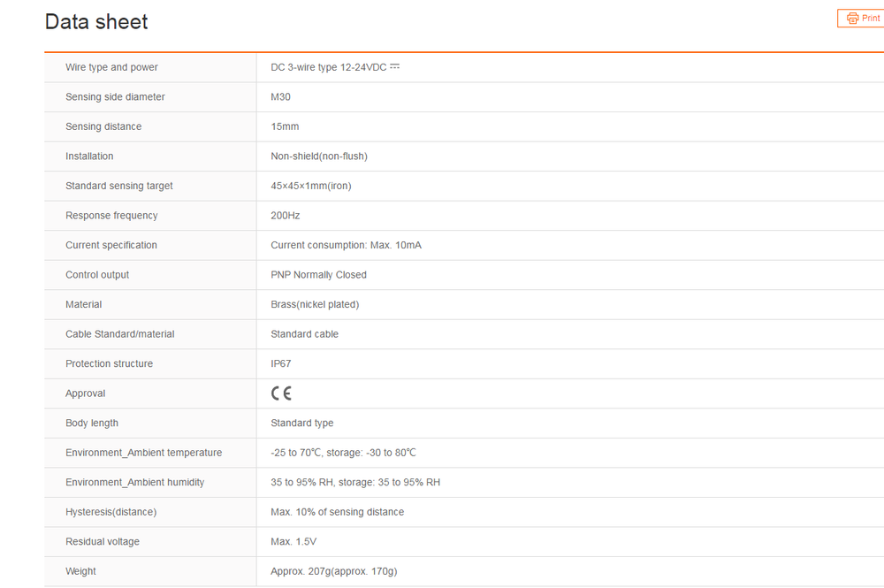The width and height of the screenshot is (884, 588).
Task: Select the Cable Standard/material row label
Action: point(119,334)
